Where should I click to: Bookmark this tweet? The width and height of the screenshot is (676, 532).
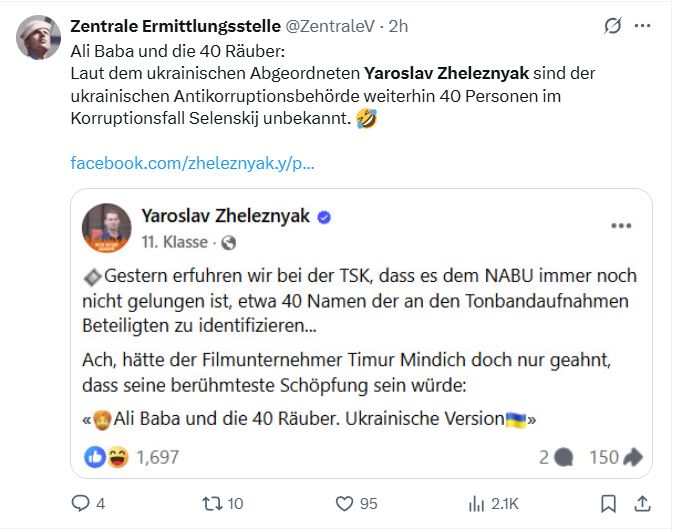coord(608,504)
